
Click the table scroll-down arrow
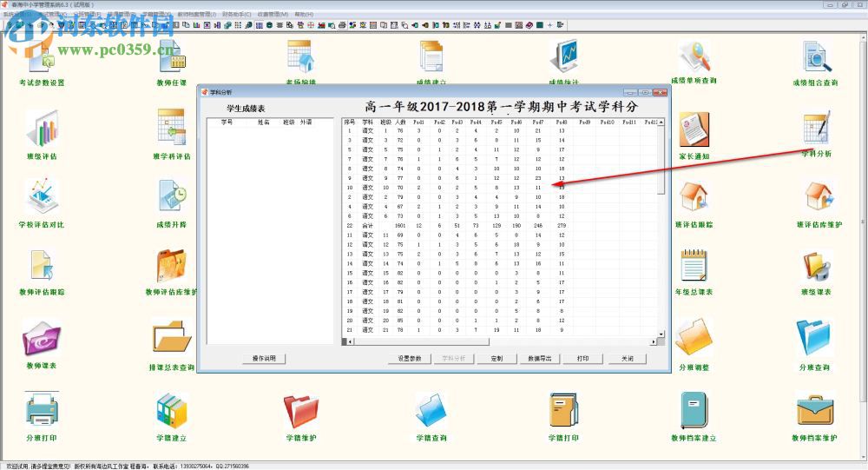pos(661,334)
